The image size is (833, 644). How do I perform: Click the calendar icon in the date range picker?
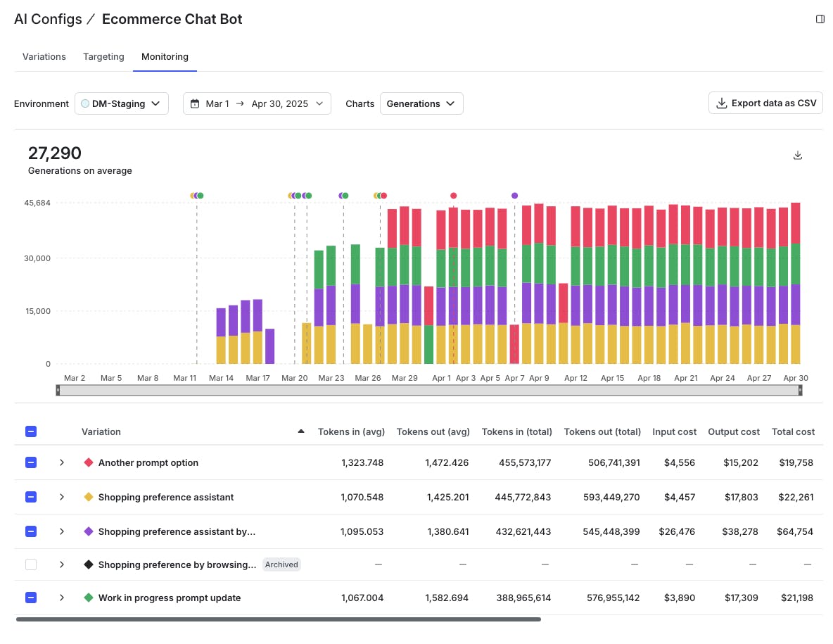tap(195, 103)
